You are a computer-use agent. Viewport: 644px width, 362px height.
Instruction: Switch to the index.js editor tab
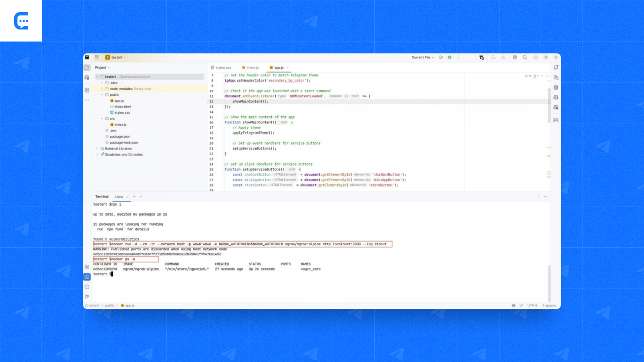[x=250, y=68]
